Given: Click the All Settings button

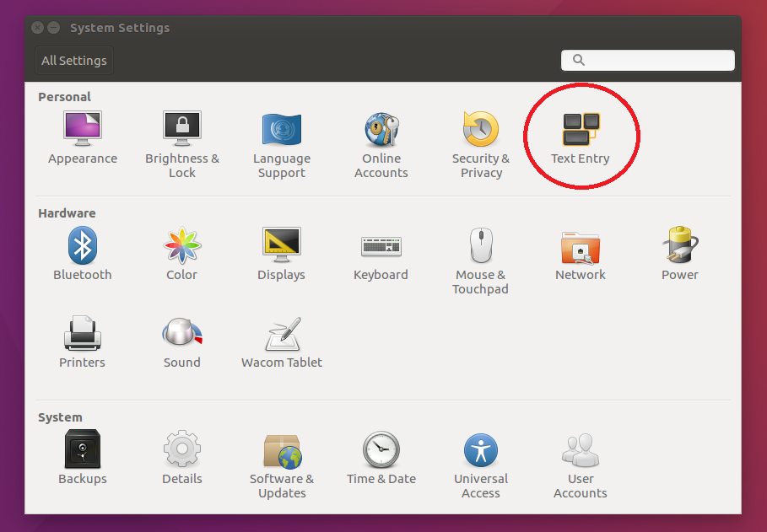Looking at the screenshot, I should [x=74, y=61].
